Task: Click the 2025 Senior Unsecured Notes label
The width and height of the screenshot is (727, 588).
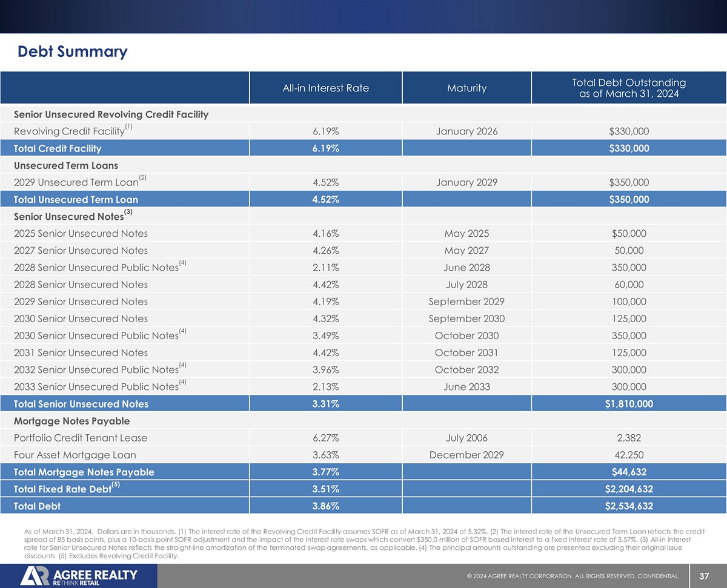Action: point(81,234)
